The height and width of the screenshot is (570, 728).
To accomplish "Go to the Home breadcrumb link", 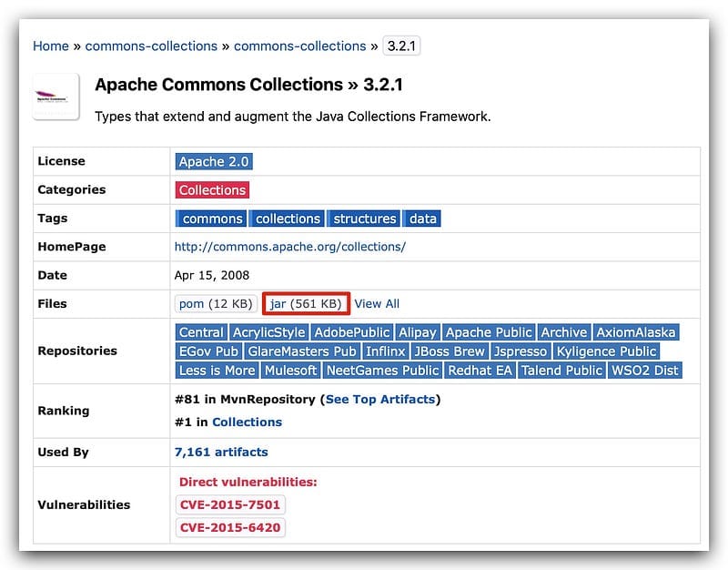I will pos(51,46).
